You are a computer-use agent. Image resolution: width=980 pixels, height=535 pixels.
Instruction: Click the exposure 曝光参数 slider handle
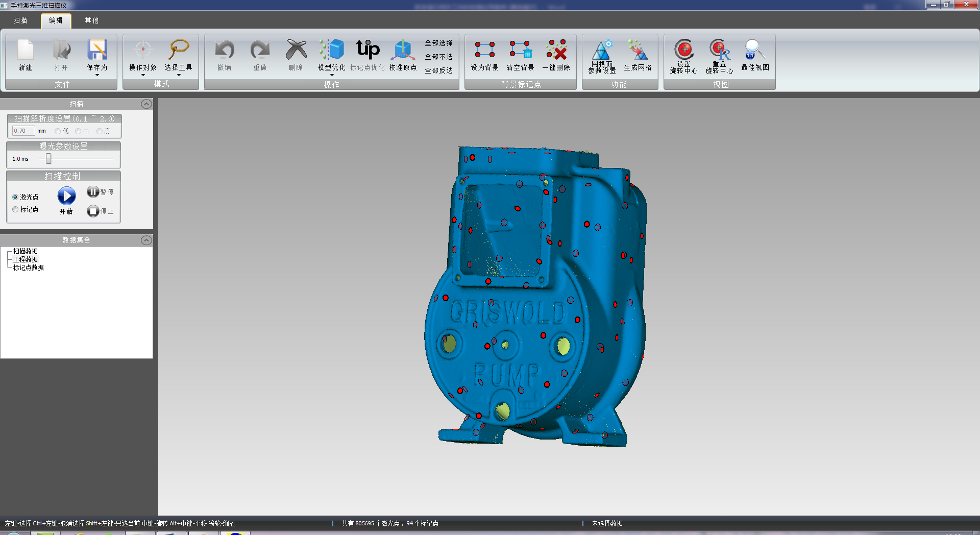[48, 159]
